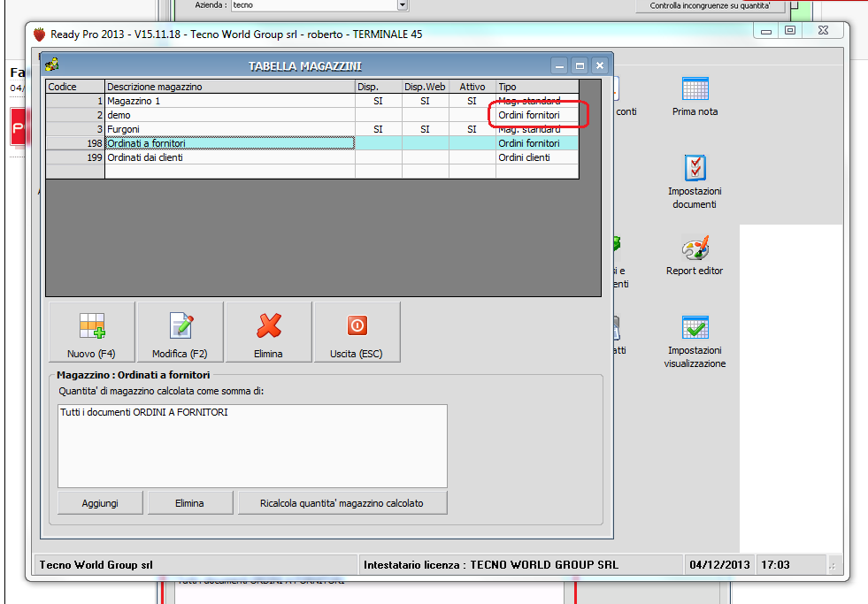Click the Tabella Magazzini title bar icon
868x604 pixels.
click(x=52, y=65)
